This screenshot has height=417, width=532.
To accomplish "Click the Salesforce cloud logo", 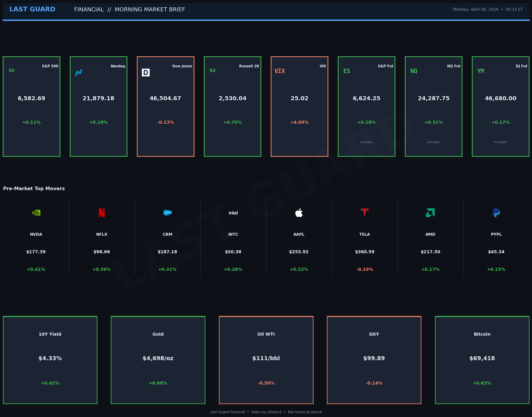I will point(167,213).
